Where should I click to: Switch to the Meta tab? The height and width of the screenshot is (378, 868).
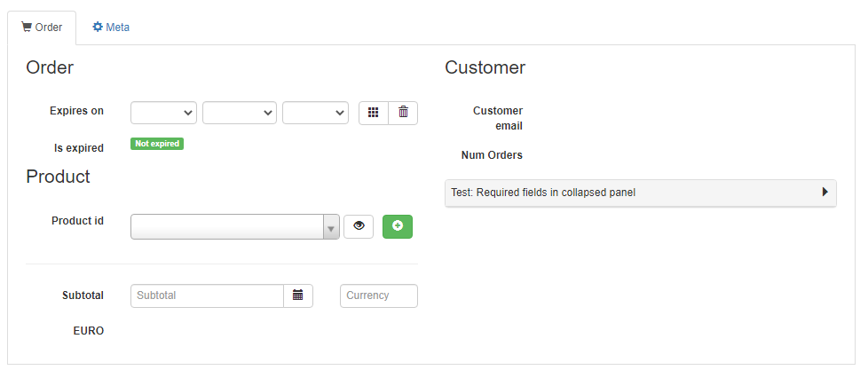tap(112, 28)
